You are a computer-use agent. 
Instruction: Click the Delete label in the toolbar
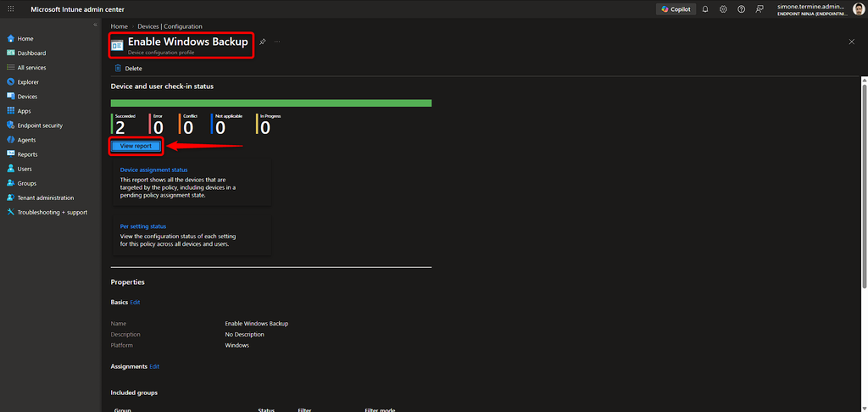pyautogui.click(x=133, y=69)
